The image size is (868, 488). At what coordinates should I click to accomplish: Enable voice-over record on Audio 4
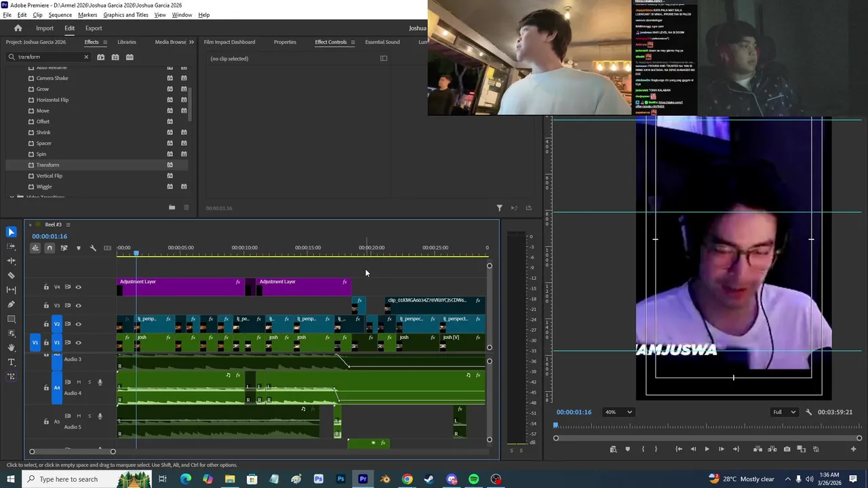(x=100, y=382)
